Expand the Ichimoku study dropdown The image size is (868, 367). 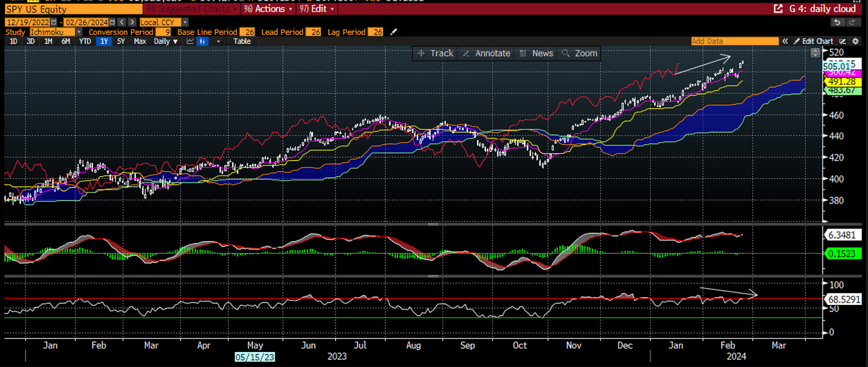(x=79, y=32)
